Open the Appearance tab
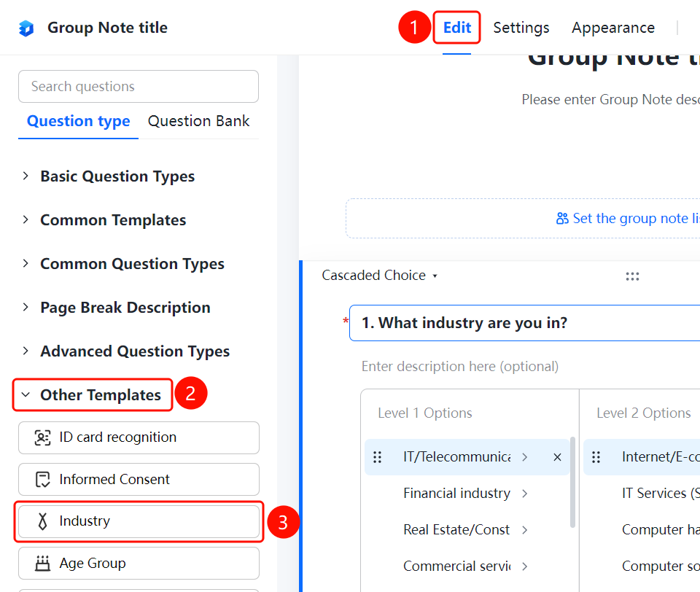This screenshot has width=700, height=592. click(x=613, y=28)
